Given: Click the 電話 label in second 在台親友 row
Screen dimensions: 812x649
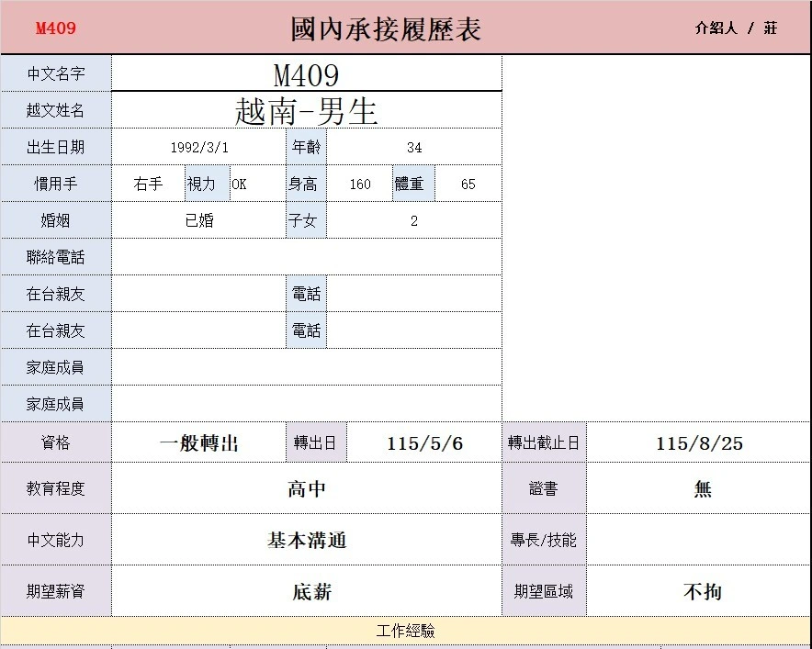Looking at the screenshot, I should [x=307, y=330].
